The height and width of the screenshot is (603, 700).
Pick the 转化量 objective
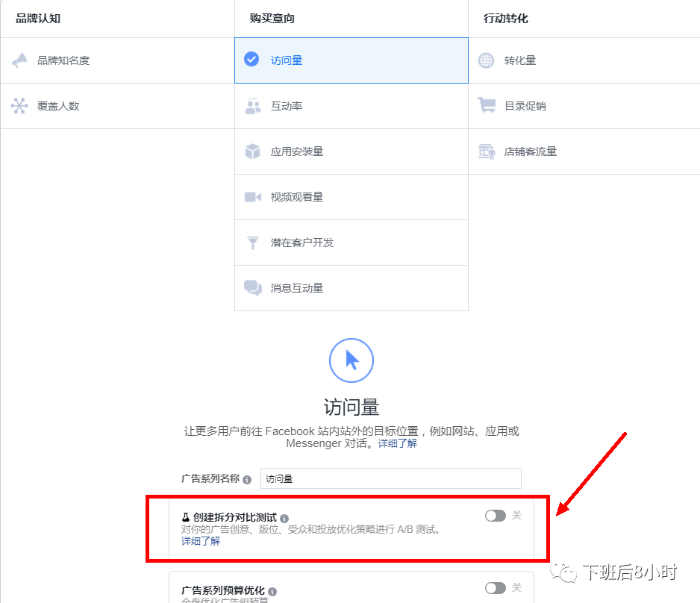tap(584, 60)
